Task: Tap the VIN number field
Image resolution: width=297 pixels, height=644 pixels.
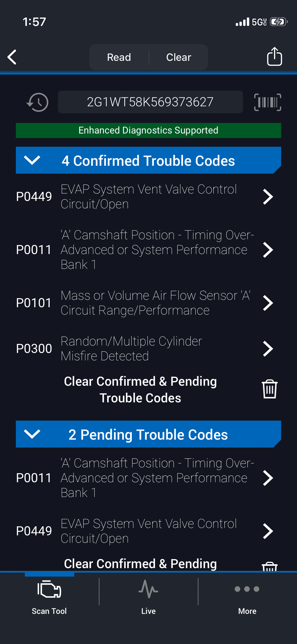Action: 150,102
